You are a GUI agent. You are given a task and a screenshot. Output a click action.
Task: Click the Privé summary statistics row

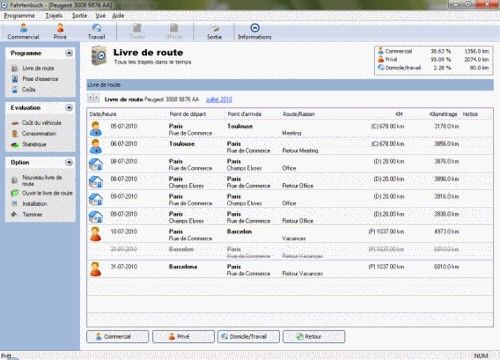pos(433,59)
